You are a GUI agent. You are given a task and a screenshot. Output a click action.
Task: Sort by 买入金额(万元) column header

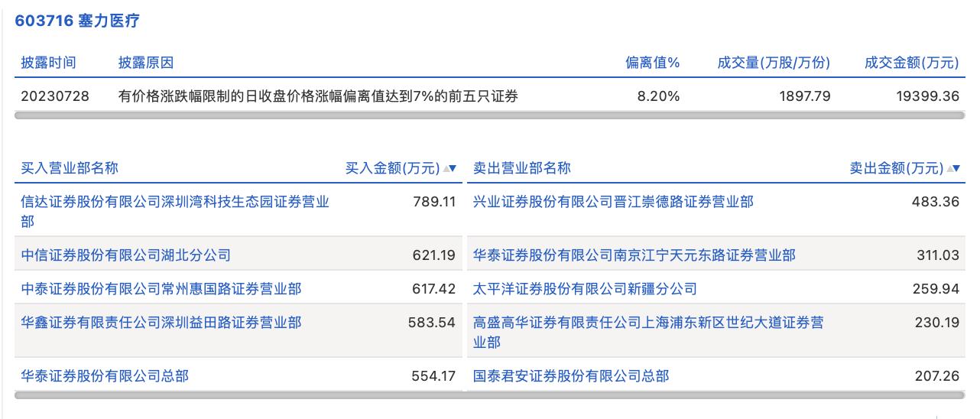click(x=392, y=168)
